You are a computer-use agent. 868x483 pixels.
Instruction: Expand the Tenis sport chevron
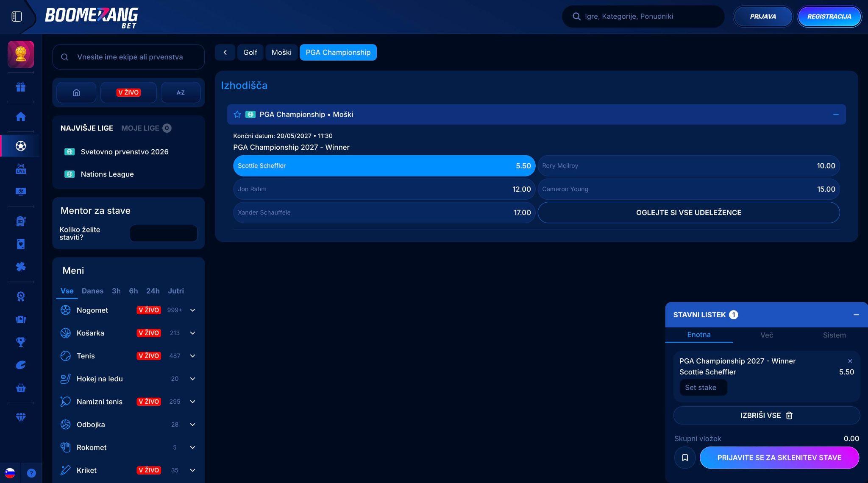point(192,356)
